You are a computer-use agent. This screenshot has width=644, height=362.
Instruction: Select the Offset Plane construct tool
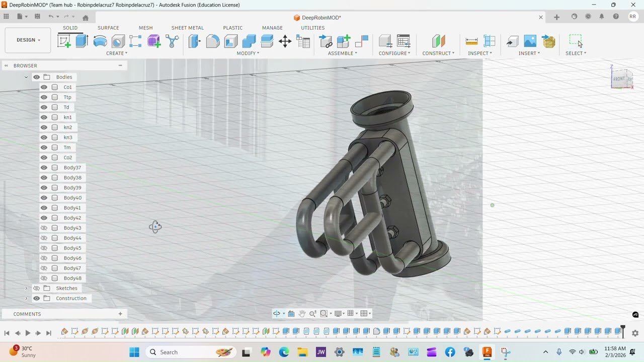pyautogui.click(x=439, y=41)
